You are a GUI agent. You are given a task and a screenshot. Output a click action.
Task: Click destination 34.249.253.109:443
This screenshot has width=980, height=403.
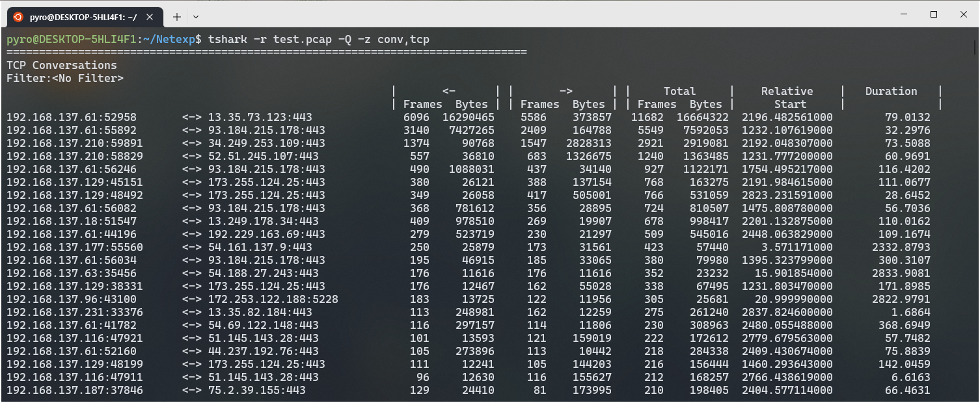click(x=267, y=143)
